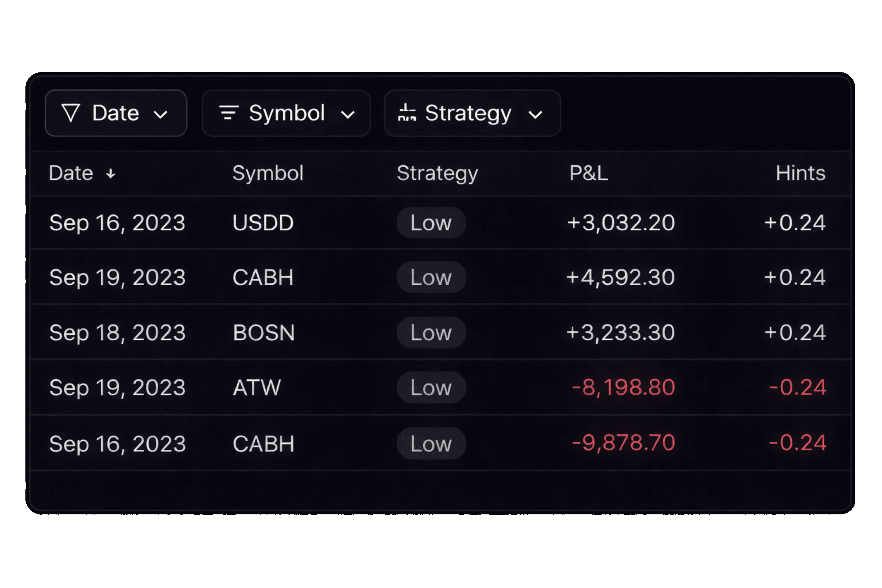The height and width of the screenshot is (588, 882).
Task: Toggle the Date column sort arrow
Action: 111,174
